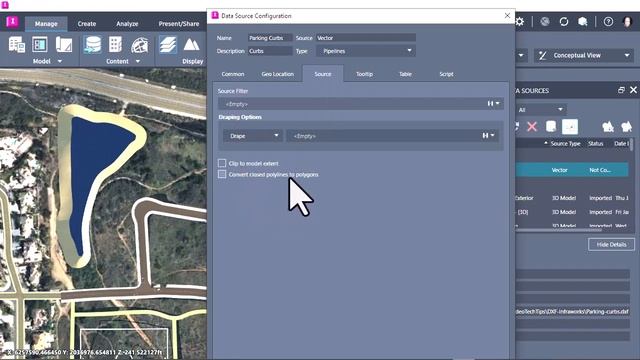Click the Model Builder panel icon in Model group
Screen dimensions: 640x360
40,44
